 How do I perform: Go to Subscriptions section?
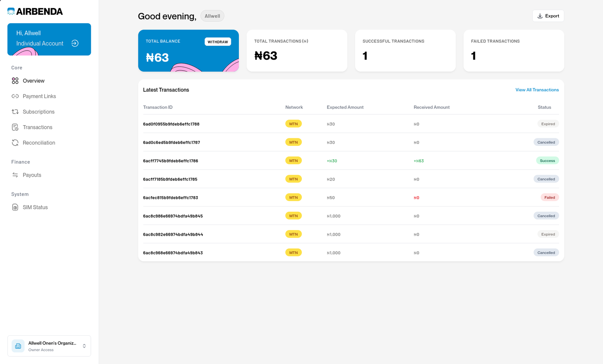coord(38,112)
